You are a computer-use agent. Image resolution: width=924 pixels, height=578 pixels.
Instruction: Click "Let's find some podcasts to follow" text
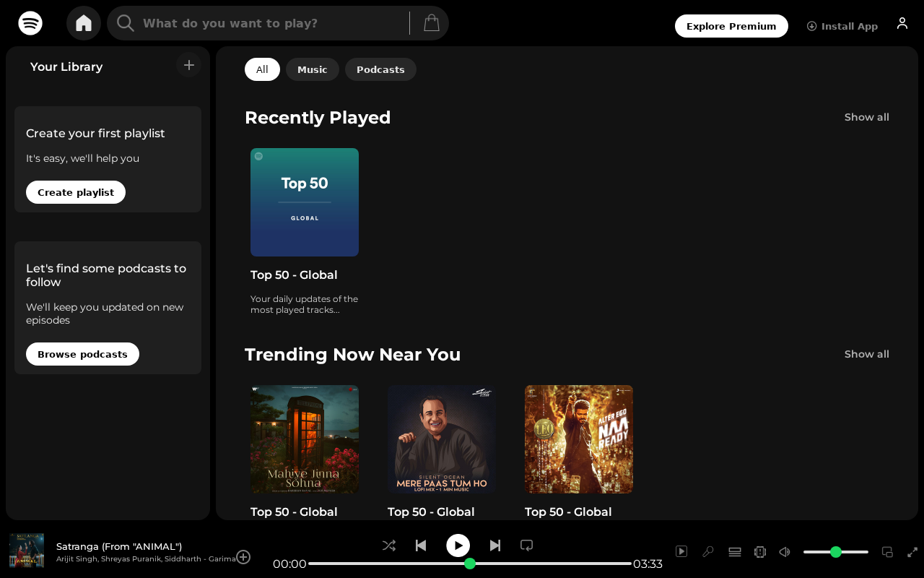click(x=106, y=275)
